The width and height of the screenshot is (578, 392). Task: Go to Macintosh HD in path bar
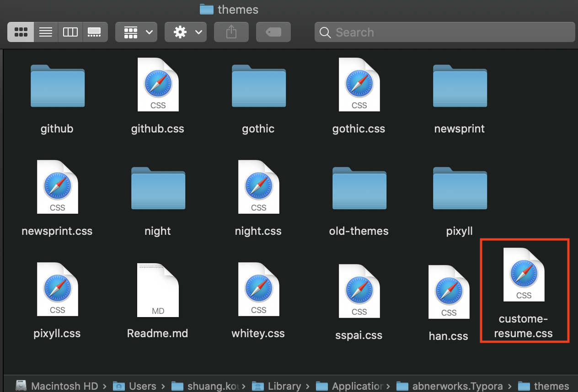point(58,386)
